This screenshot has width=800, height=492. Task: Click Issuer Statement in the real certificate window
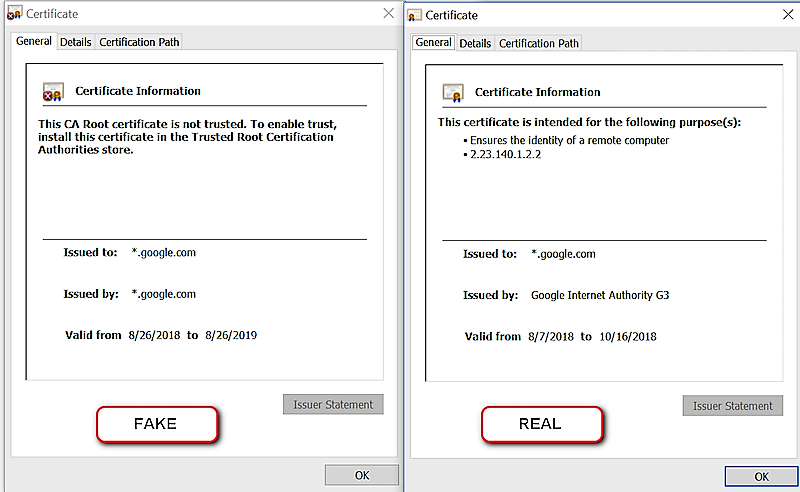coord(733,406)
